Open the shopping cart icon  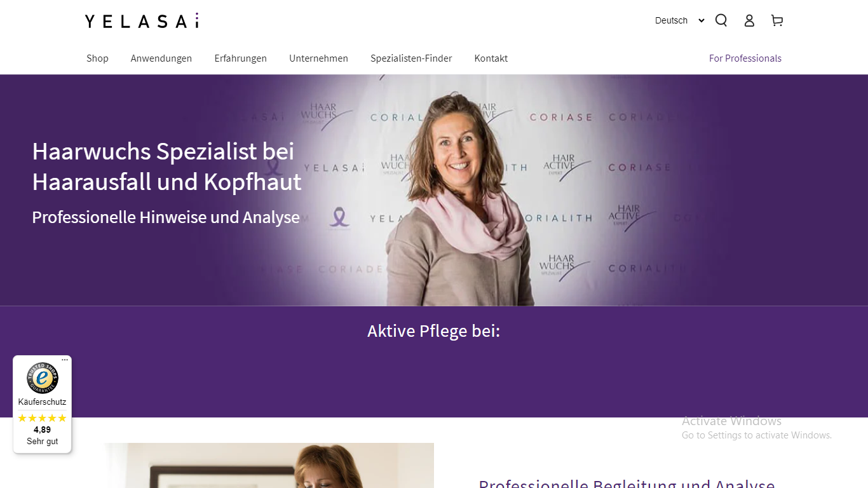(777, 20)
